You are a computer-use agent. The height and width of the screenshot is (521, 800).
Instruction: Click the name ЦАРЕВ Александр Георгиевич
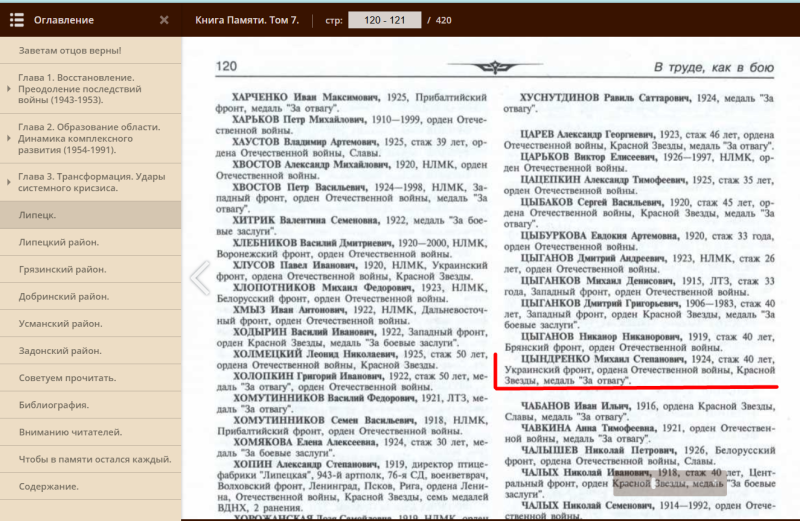point(587,134)
